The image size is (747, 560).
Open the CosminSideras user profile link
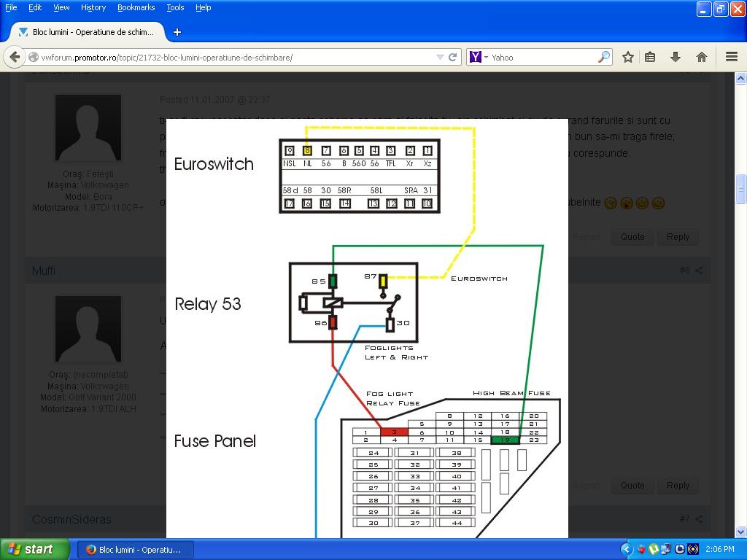pos(71,519)
